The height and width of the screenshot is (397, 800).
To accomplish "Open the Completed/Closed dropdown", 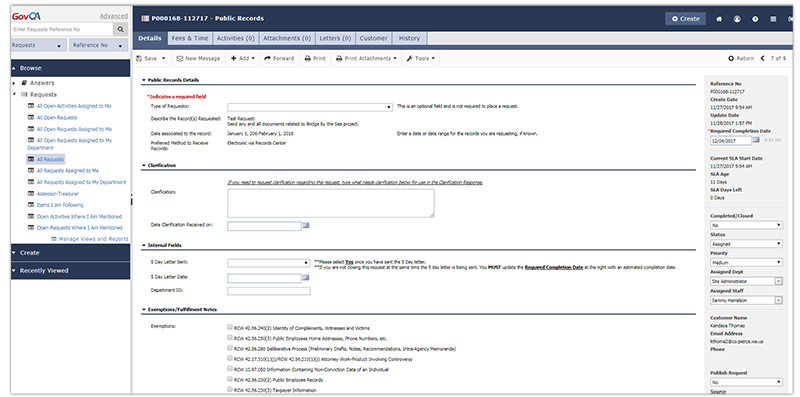I will [746, 225].
